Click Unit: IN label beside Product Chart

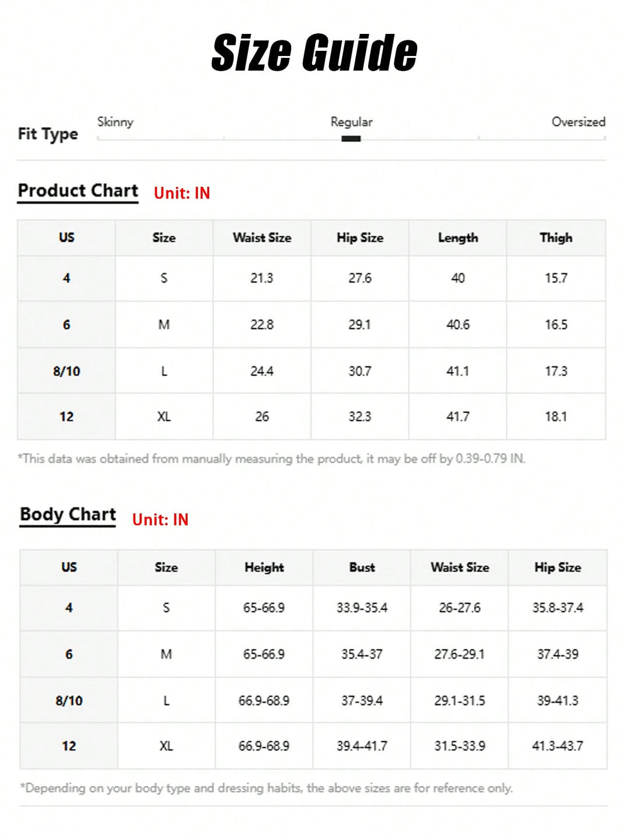[182, 193]
